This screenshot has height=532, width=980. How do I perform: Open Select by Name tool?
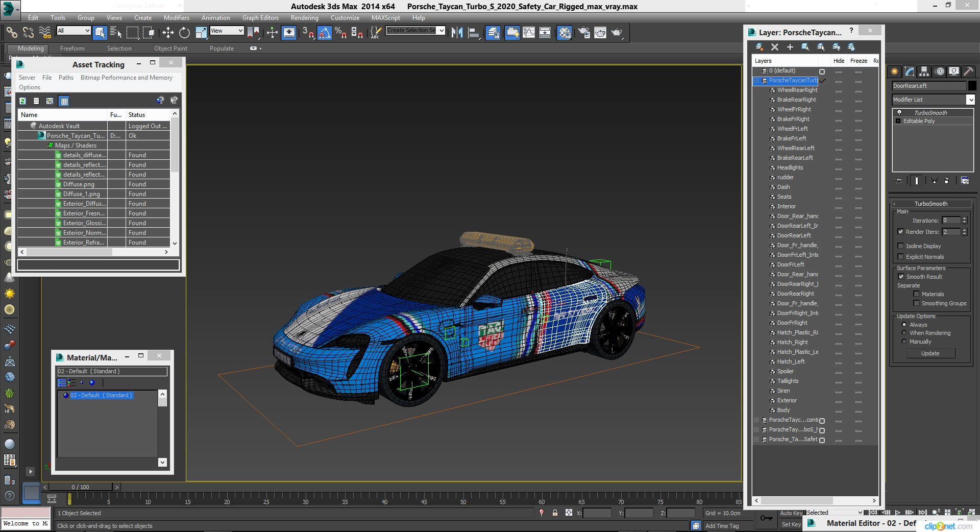[116, 33]
